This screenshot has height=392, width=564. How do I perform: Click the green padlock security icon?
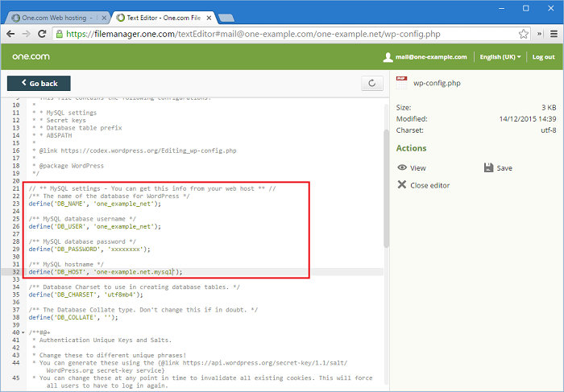point(60,34)
